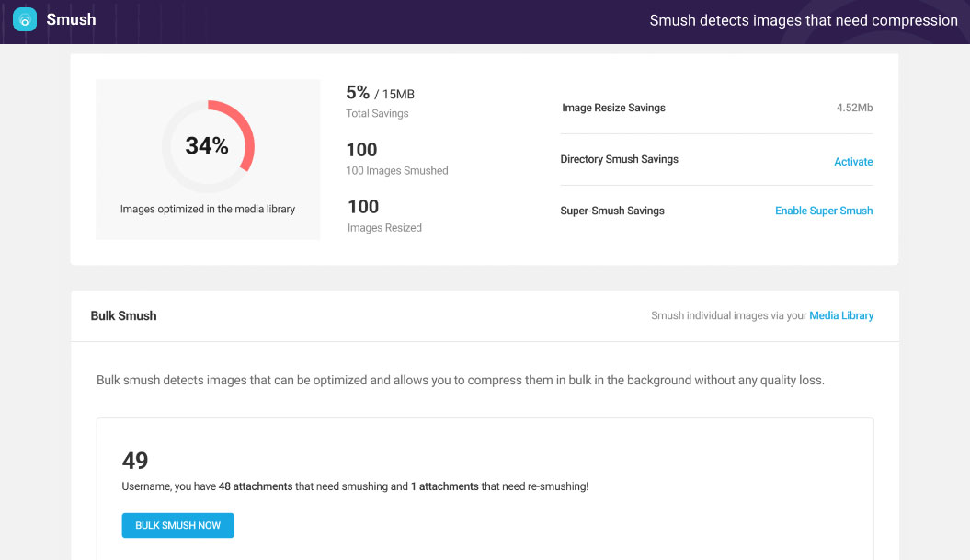970x560 pixels.
Task: Click the 'Total Savings' label
Action: [377, 113]
